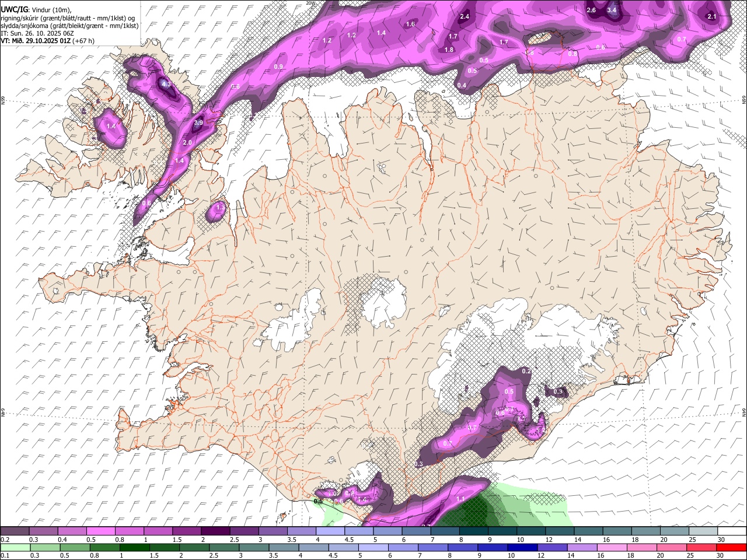Screen dimensions: 747x560
Task: Click the darkest purple 2 swatch in upper legend row
Action: click(215, 531)
